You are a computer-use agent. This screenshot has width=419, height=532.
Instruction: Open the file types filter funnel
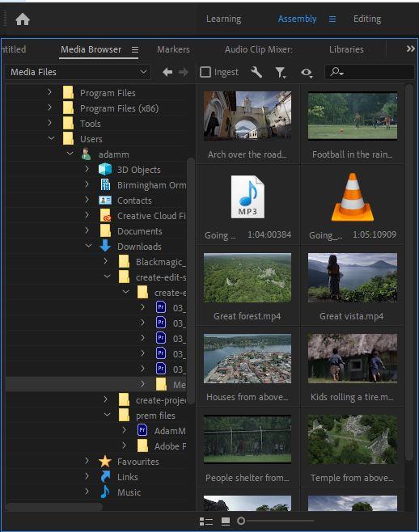tap(280, 72)
